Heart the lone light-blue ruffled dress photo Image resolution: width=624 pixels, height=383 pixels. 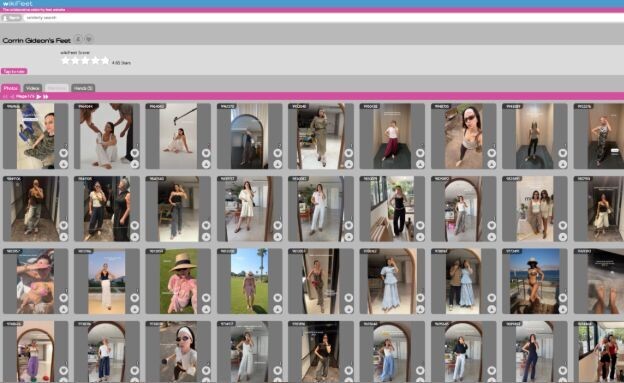click(x=420, y=298)
